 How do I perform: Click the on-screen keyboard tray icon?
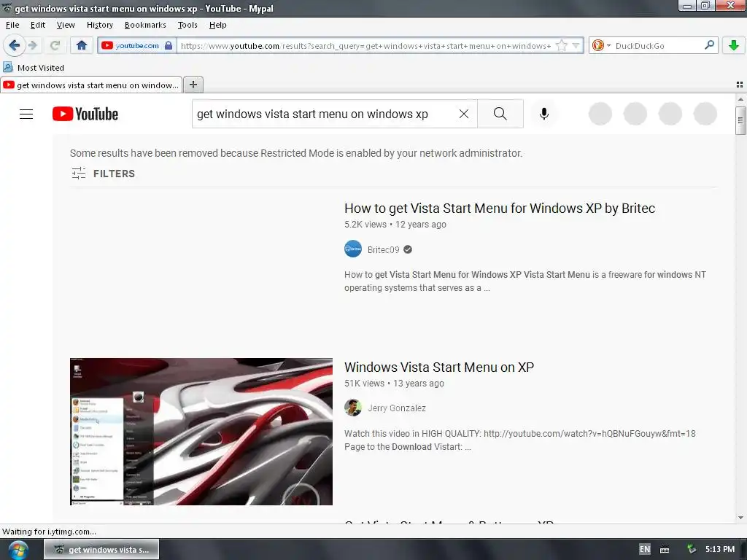[665, 550]
